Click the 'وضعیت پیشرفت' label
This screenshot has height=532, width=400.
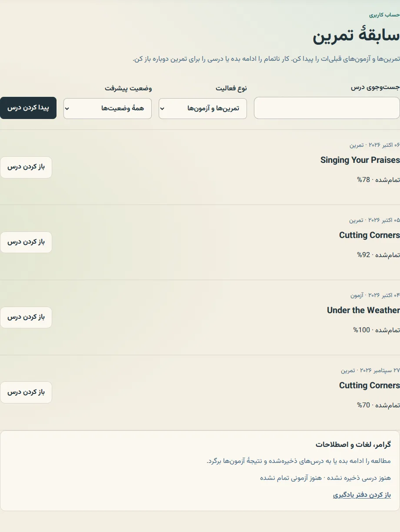click(x=128, y=88)
